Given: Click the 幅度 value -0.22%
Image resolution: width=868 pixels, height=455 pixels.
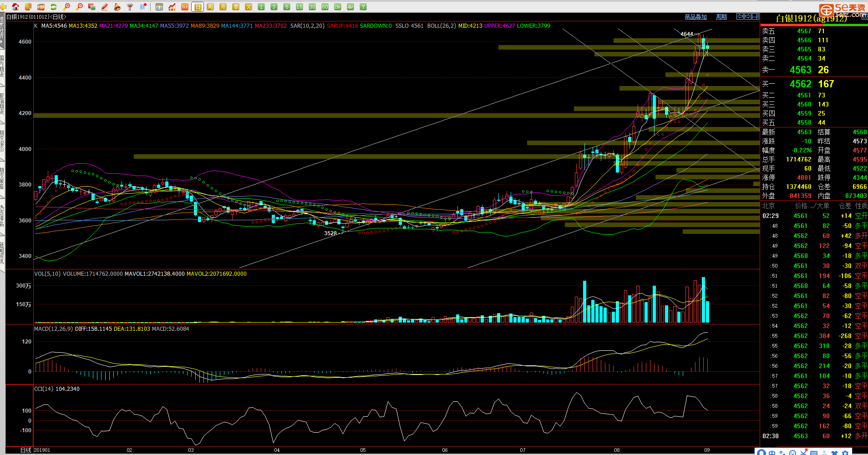Looking at the screenshot, I should 802,150.
